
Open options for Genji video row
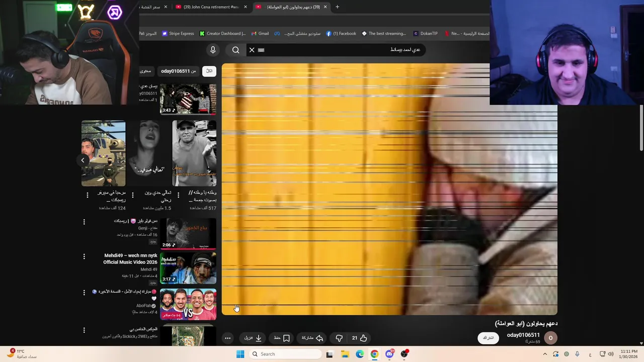(x=84, y=222)
